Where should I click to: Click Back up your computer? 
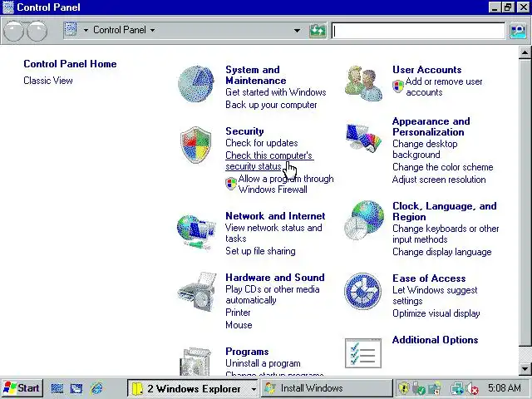[x=271, y=105]
